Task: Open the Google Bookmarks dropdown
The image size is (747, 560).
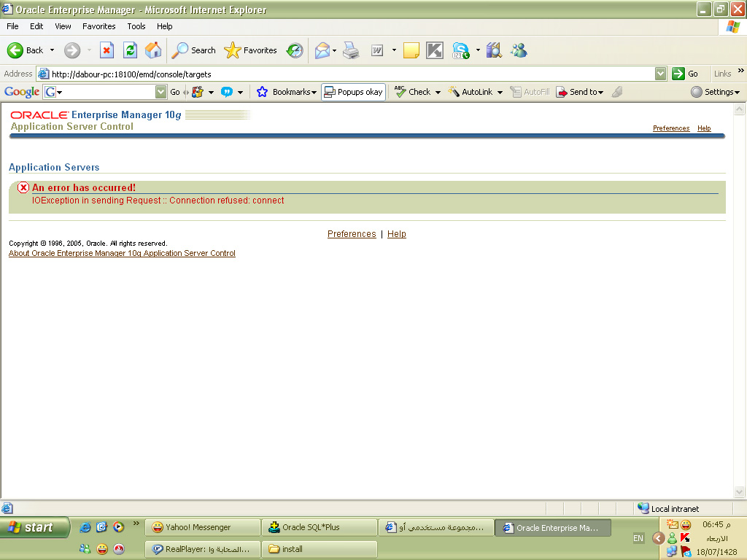Action: (287, 92)
